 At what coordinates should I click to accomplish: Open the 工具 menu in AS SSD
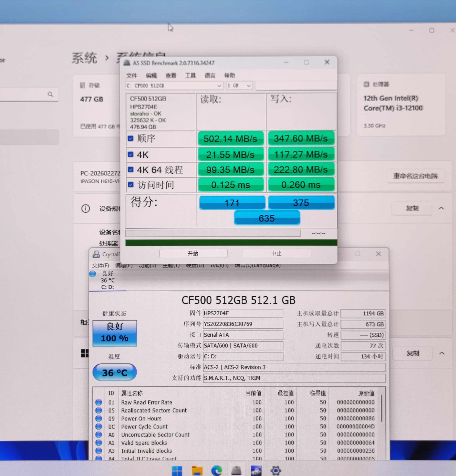pos(190,76)
